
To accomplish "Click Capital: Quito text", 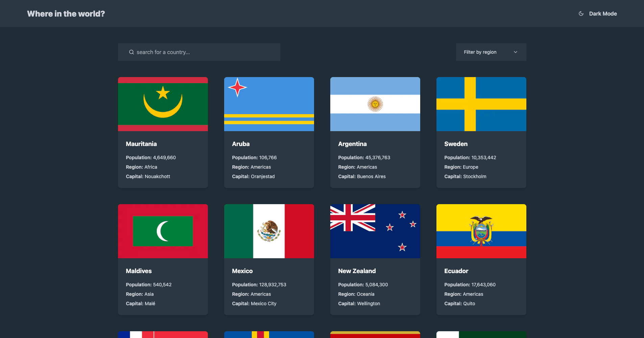I will 460,304.
